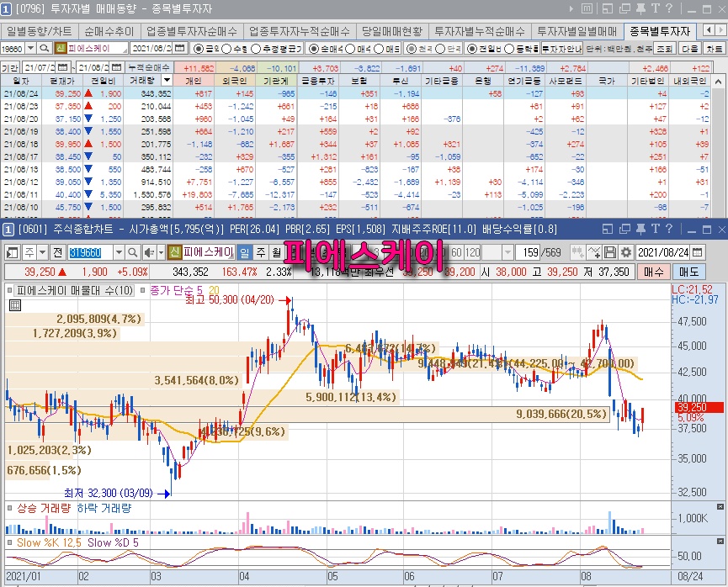Open the 투자자별누적순매수 tab

[x=480, y=31]
